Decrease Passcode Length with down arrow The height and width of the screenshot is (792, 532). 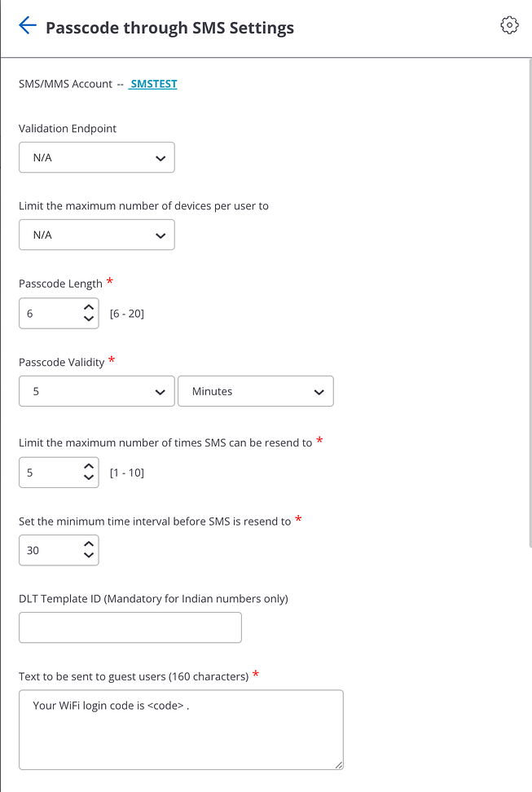click(x=89, y=319)
